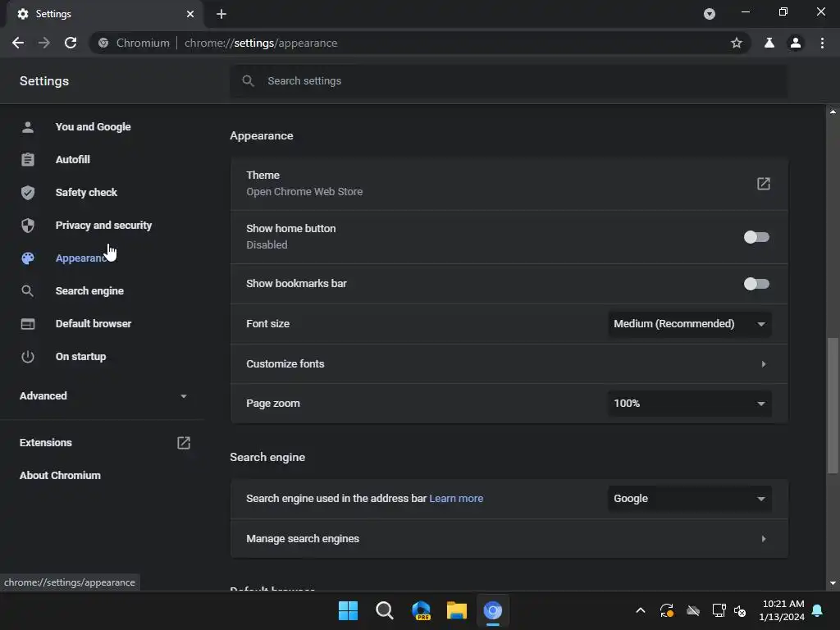840x630 pixels.
Task: Click the address bar URL
Action: tap(261, 43)
